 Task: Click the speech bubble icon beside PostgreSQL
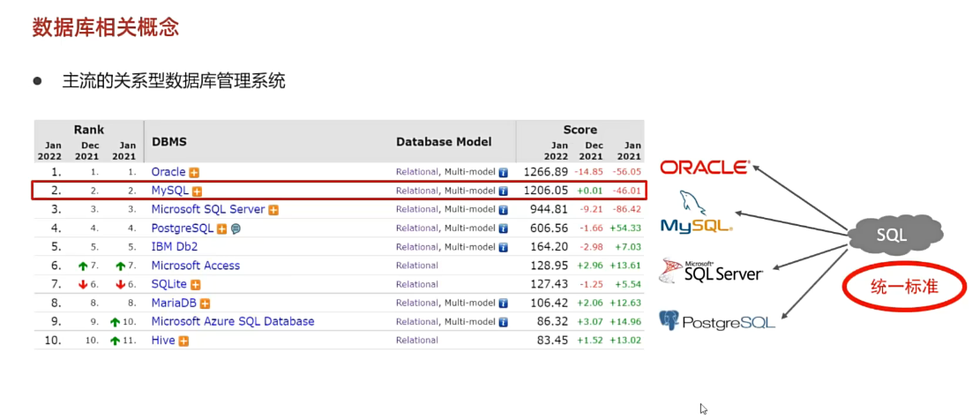click(x=236, y=229)
